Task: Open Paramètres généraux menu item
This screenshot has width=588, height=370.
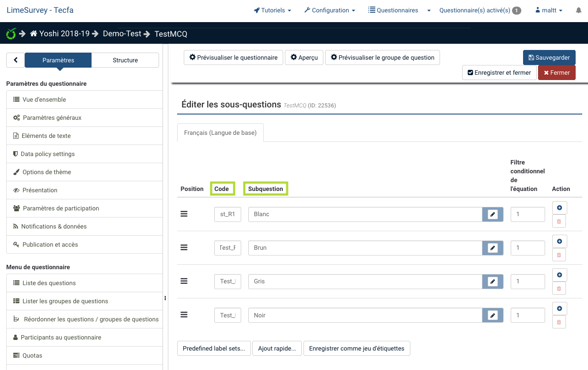Action: (84, 118)
